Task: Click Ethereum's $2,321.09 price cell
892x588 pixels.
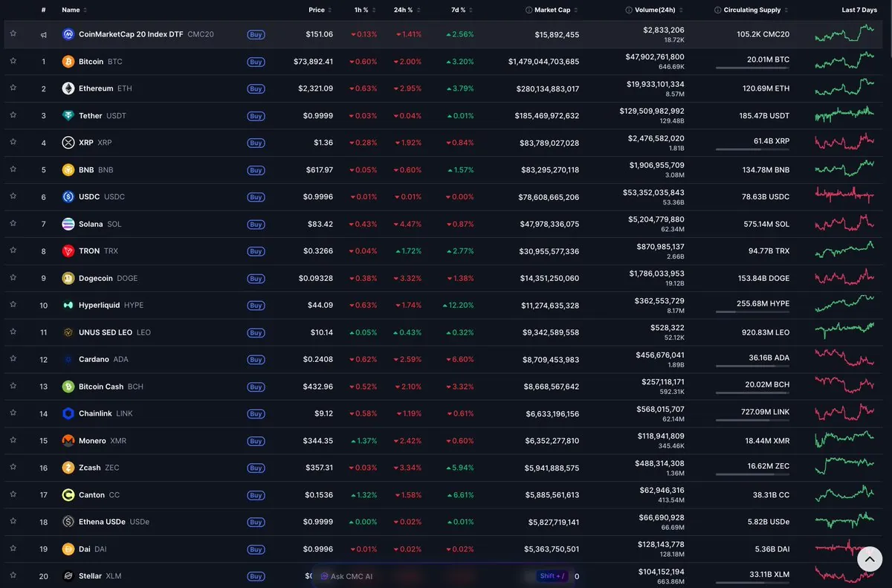Action: click(x=315, y=88)
